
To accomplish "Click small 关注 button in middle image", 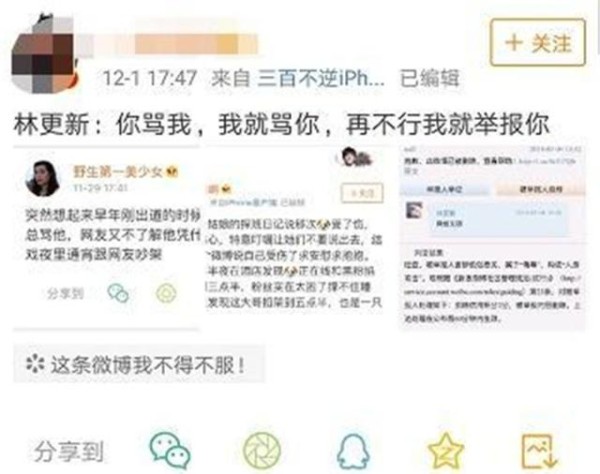I will (362, 193).
